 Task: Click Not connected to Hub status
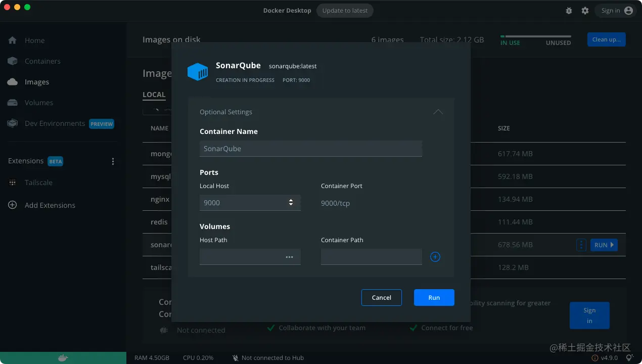click(272, 358)
